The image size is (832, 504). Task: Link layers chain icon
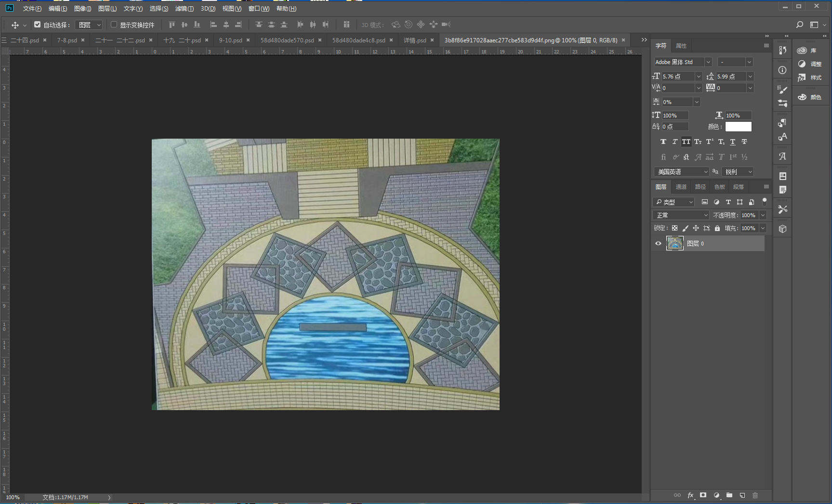[677, 495]
